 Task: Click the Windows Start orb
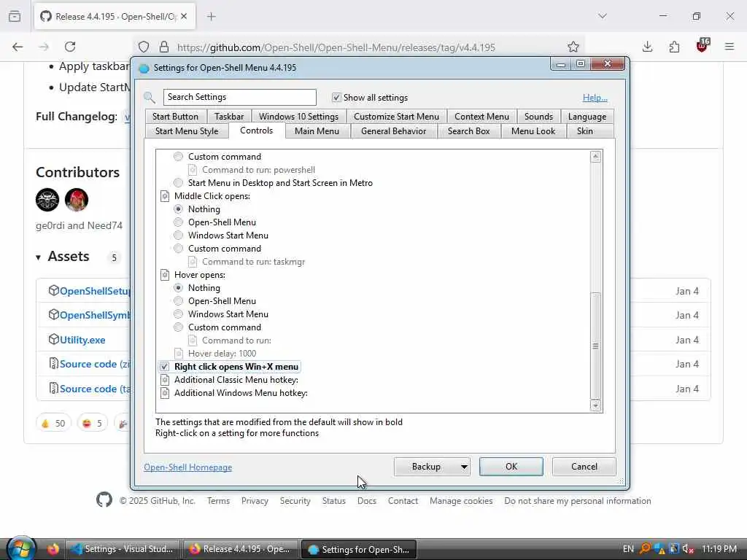pos(20,548)
